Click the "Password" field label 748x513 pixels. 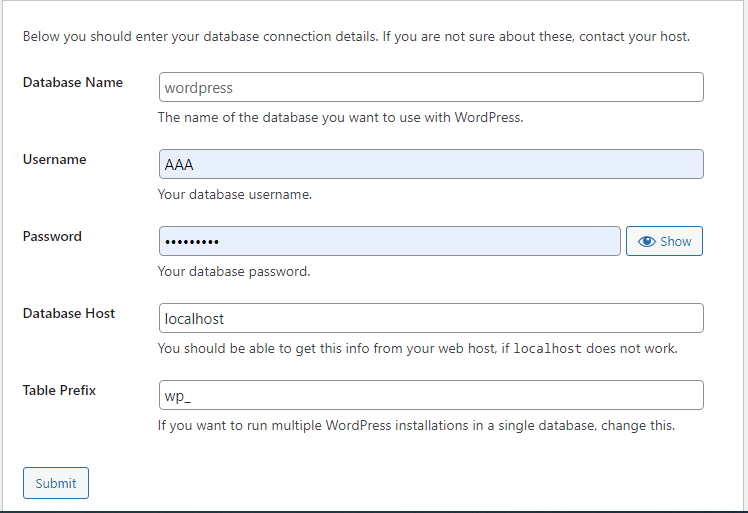pos(52,236)
